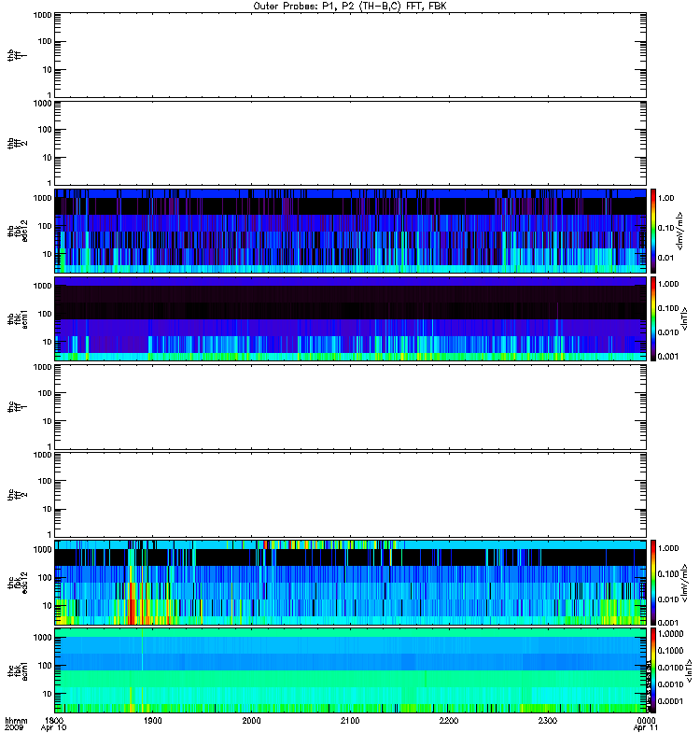
Task: Click the "<|nT|>" unit label beside thb scm1 color bar
Action: [684, 318]
